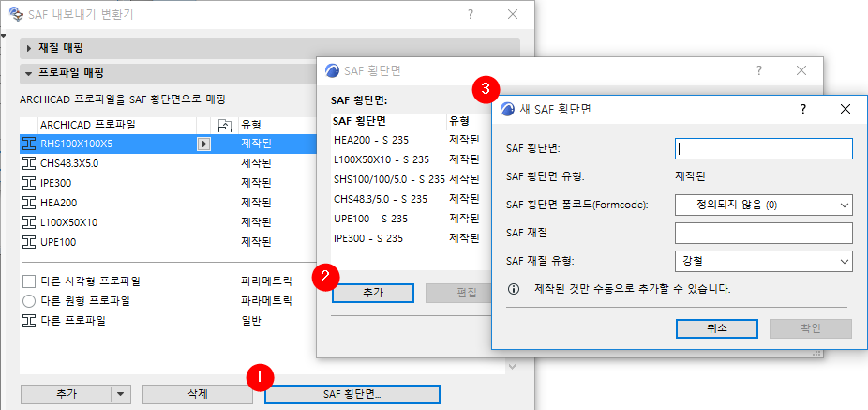Select 다른 원형 프로파일 row
This screenshot has height=410, width=868.
[x=168, y=301]
